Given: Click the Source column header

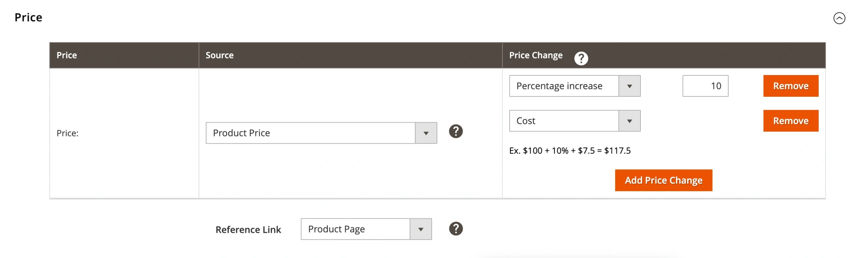Looking at the screenshot, I should 219,55.
